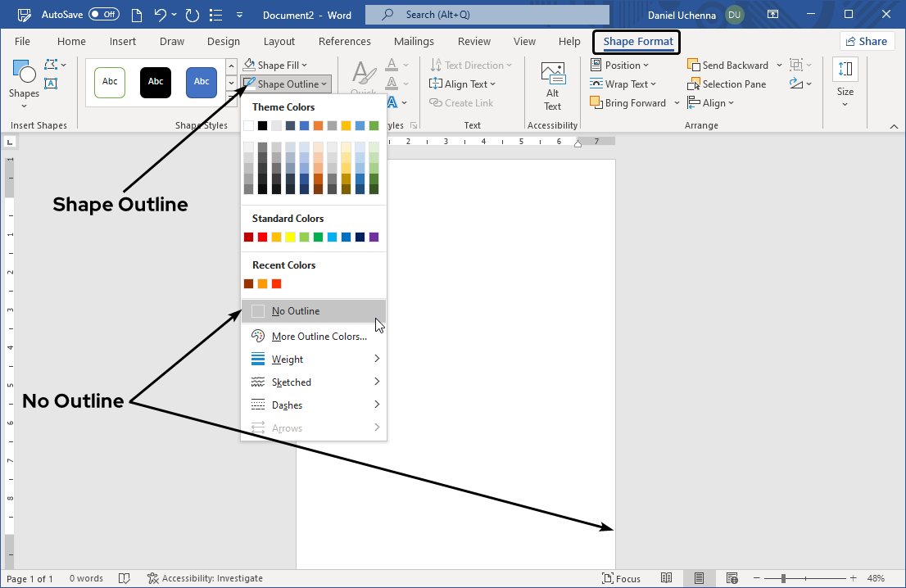The image size is (906, 588).
Task: Click Accessibility Investigate in status bar
Action: point(208,578)
